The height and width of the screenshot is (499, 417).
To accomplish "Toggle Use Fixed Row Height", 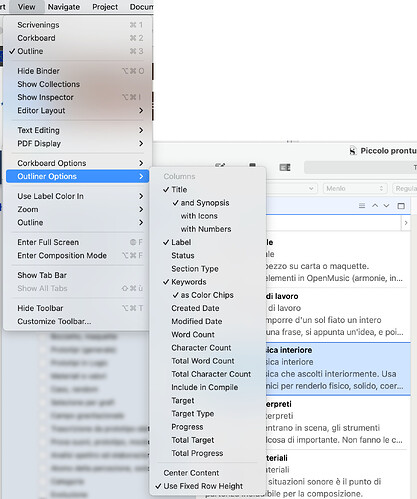I will click(203, 486).
